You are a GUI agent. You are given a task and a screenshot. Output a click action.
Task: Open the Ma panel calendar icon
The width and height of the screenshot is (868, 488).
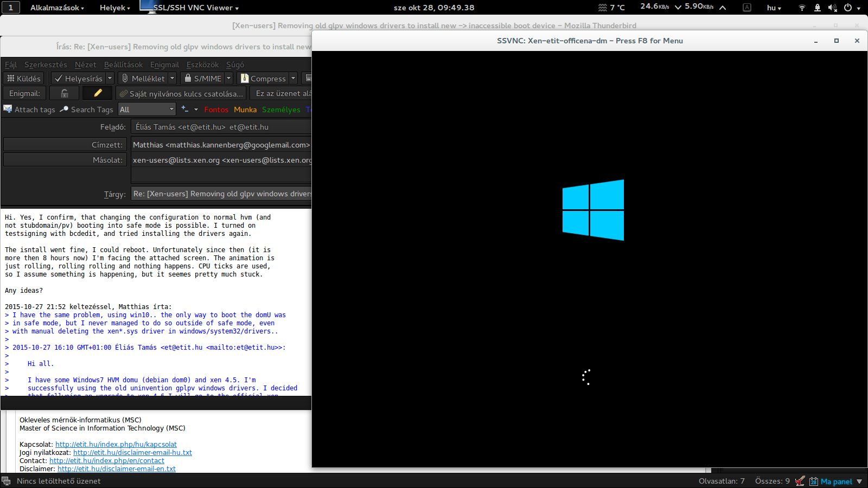pyautogui.click(x=813, y=481)
